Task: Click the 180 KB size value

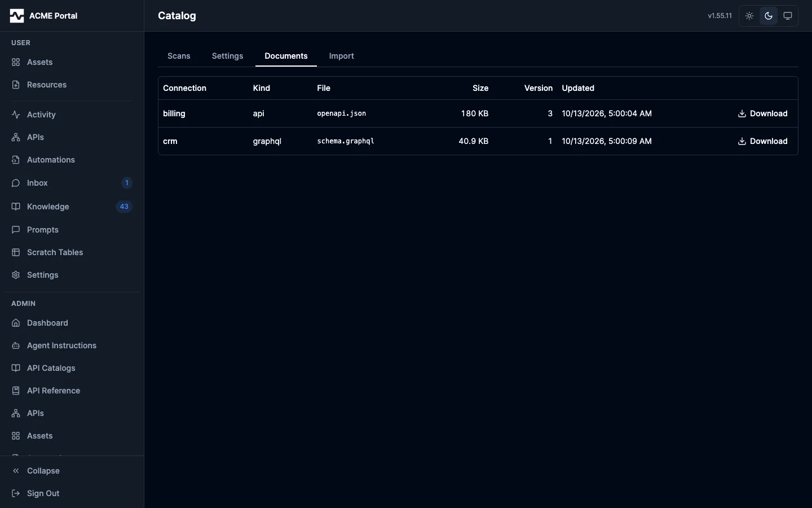Action: tap(475, 113)
